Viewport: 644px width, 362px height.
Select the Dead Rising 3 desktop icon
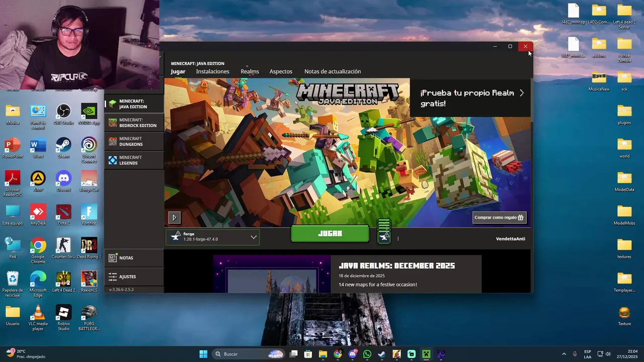click(89, 248)
